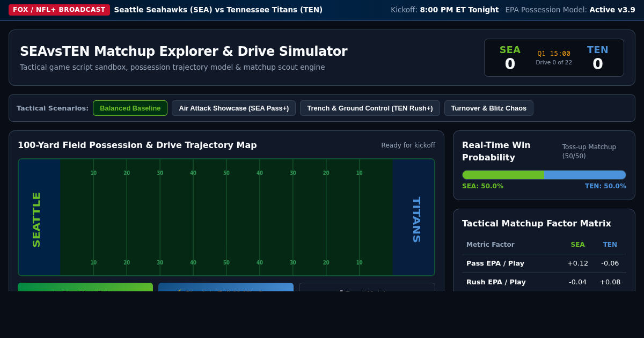Click the 'SEA: 50.0%' win probability value
Screen dimensions: 644x338
(x=483, y=186)
